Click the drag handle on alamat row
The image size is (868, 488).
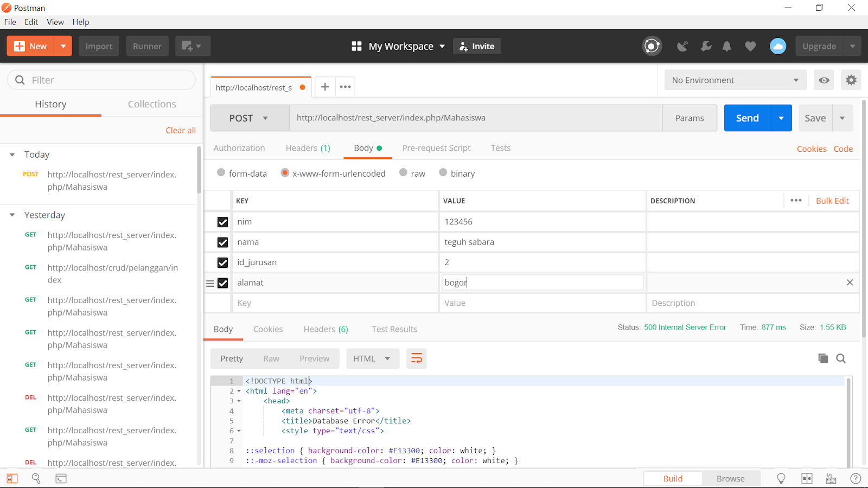coord(210,283)
